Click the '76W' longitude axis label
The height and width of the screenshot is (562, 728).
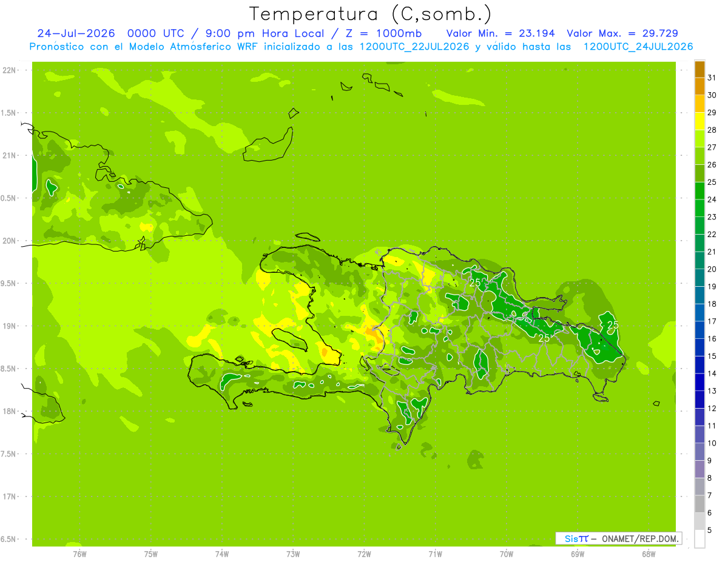79,554
